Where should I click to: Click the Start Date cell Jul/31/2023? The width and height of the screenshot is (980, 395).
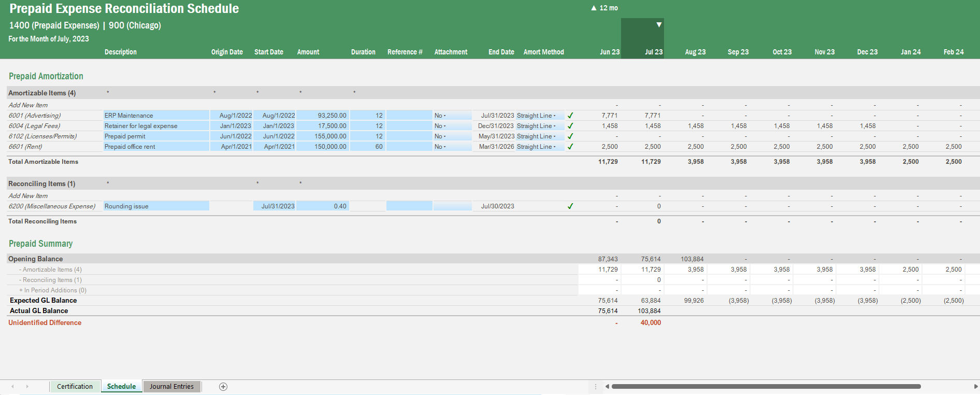click(275, 206)
